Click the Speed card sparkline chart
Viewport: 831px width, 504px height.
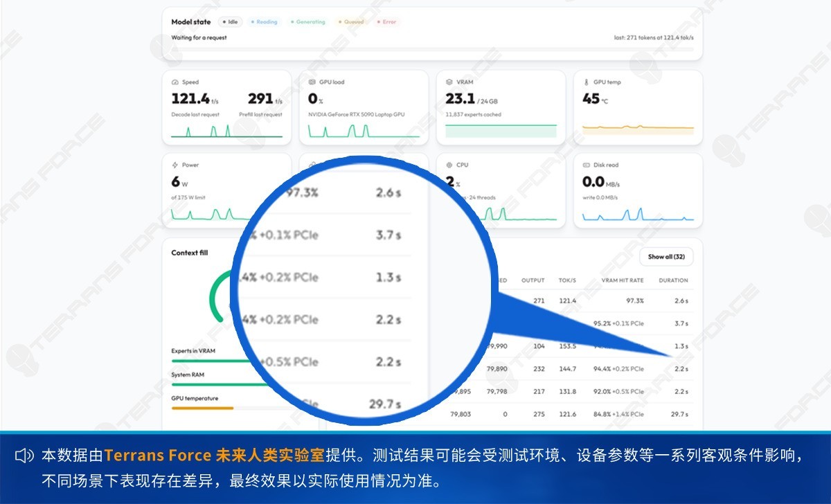pyautogui.click(x=226, y=131)
